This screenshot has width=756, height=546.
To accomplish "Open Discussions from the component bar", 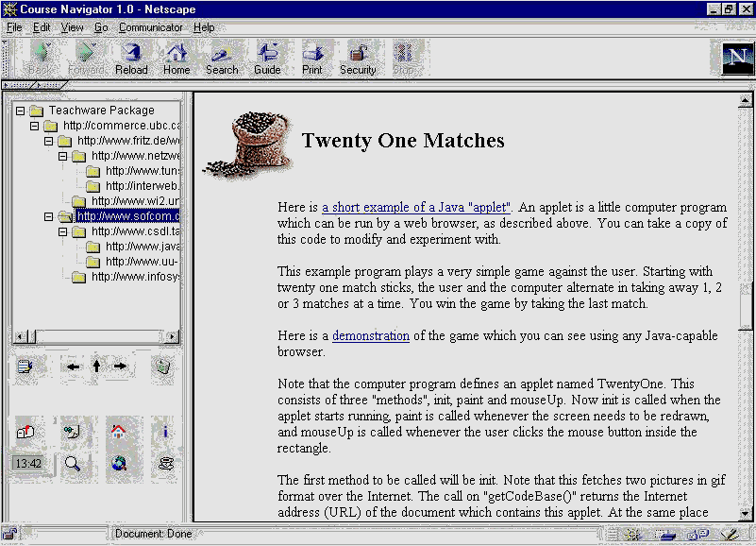I will (698, 534).
